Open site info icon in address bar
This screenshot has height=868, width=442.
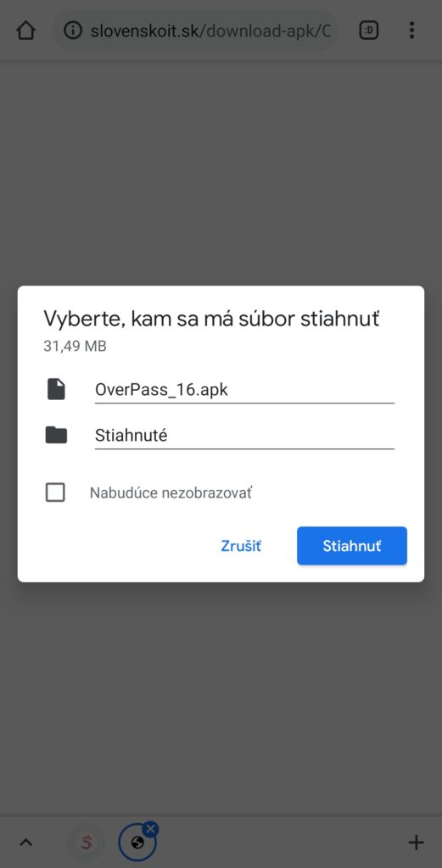(73, 30)
